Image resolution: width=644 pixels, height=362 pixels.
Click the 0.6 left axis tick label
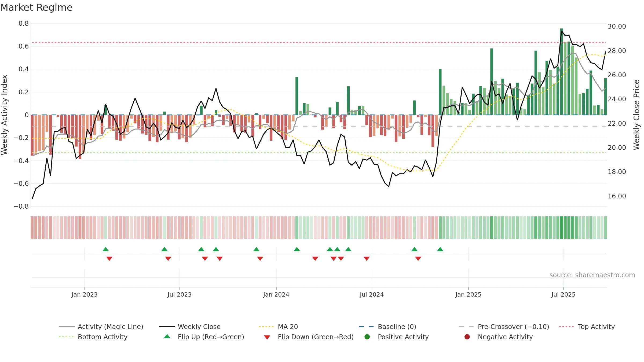24,46
